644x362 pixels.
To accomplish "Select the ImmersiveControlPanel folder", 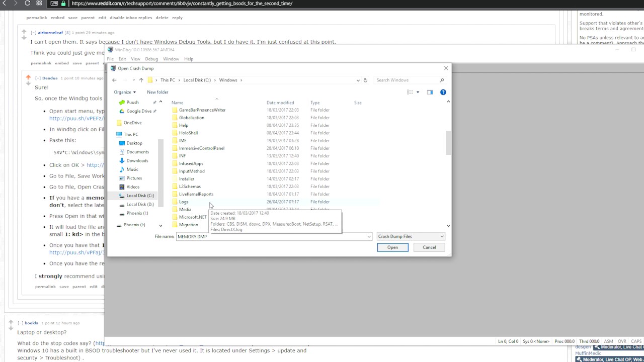I will click(x=202, y=148).
